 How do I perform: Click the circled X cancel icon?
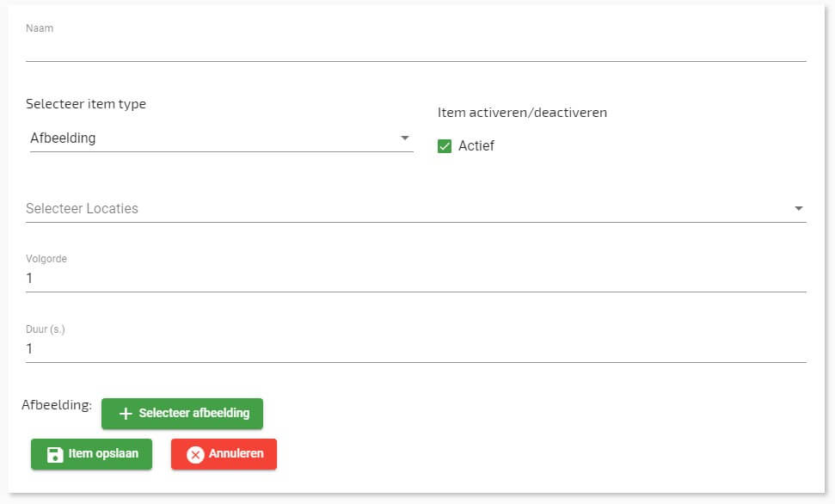pyautogui.click(x=195, y=454)
